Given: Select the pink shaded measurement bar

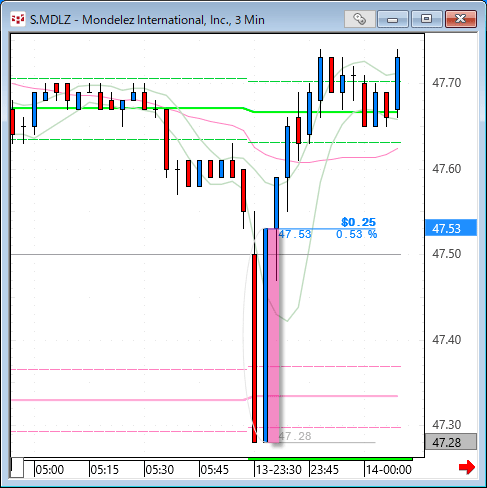Looking at the screenshot, I should [274, 335].
